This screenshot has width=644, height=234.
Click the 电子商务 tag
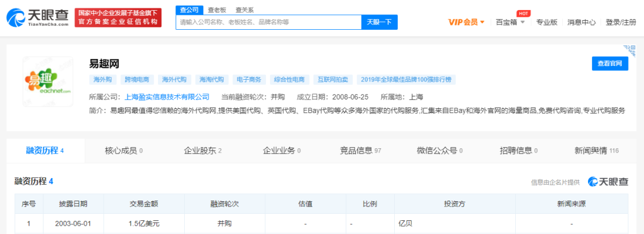click(x=249, y=80)
